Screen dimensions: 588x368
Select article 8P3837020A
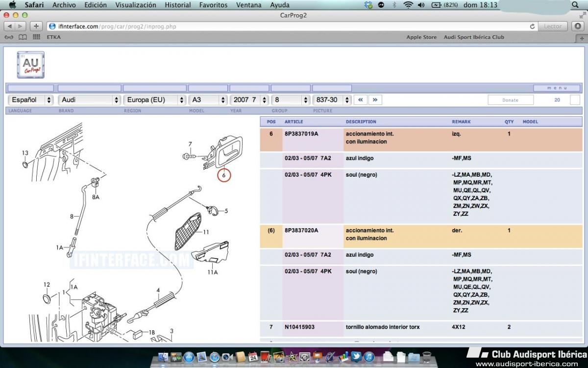click(x=301, y=230)
